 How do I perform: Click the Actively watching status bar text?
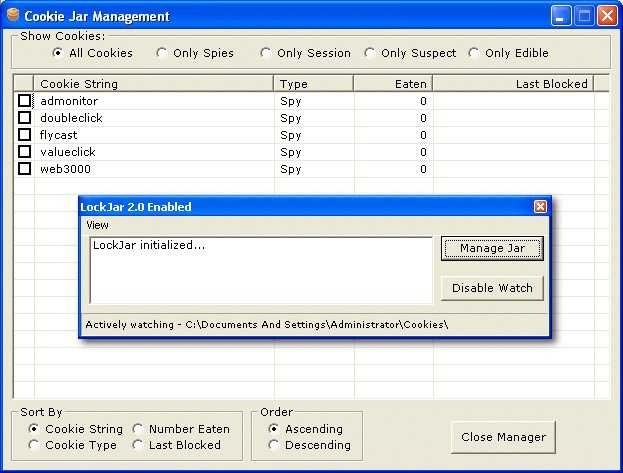click(267, 325)
